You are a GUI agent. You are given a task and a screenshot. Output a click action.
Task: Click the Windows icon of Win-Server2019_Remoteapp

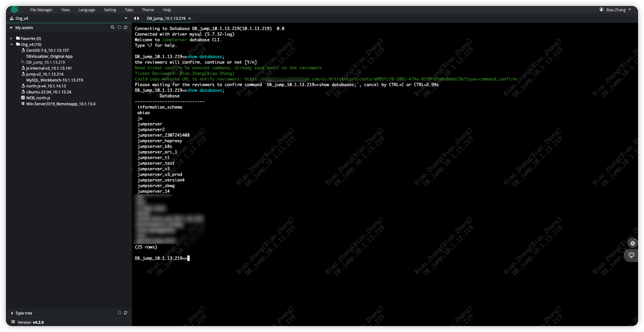(x=23, y=104)
